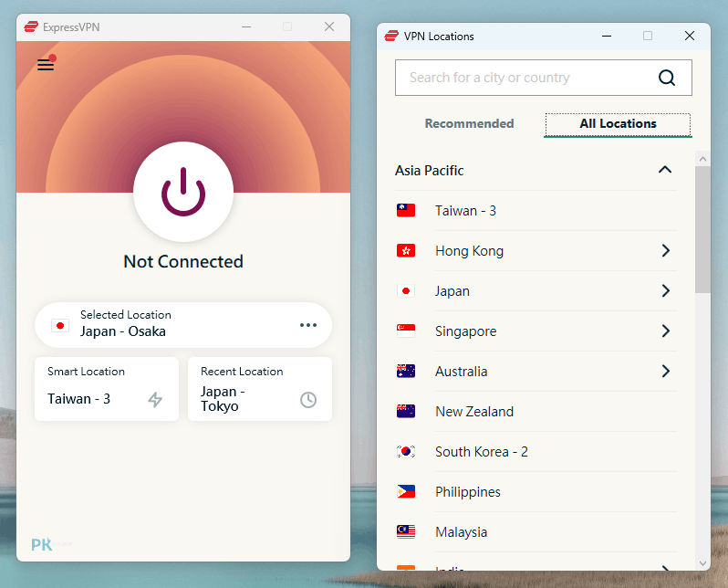
Task: Switch to the Recommended tab
Action: 469,123
